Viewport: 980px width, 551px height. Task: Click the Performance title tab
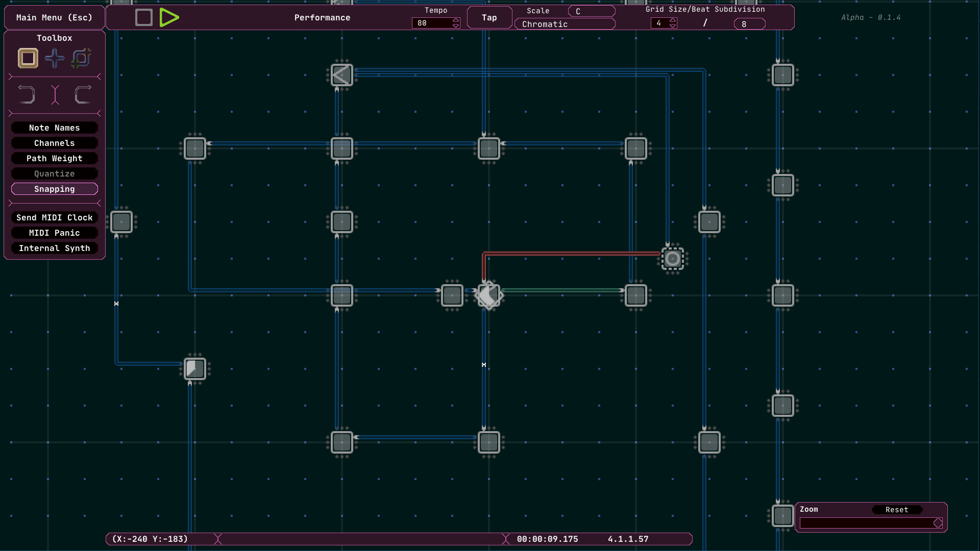point(322,17)
